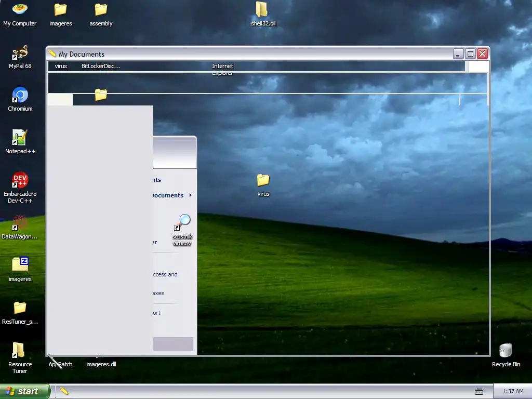Open the My Computer desktop icon
The width and height of the screenshot is (532, 399).
[20, 14]
